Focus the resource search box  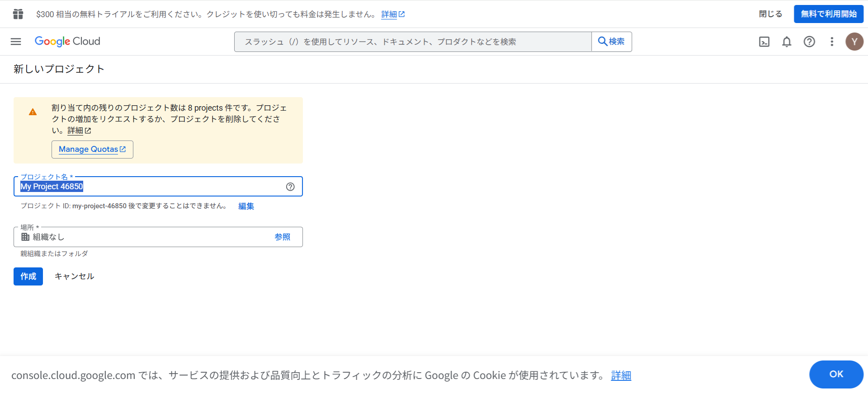pyautogui.click(x=412, y=42)
